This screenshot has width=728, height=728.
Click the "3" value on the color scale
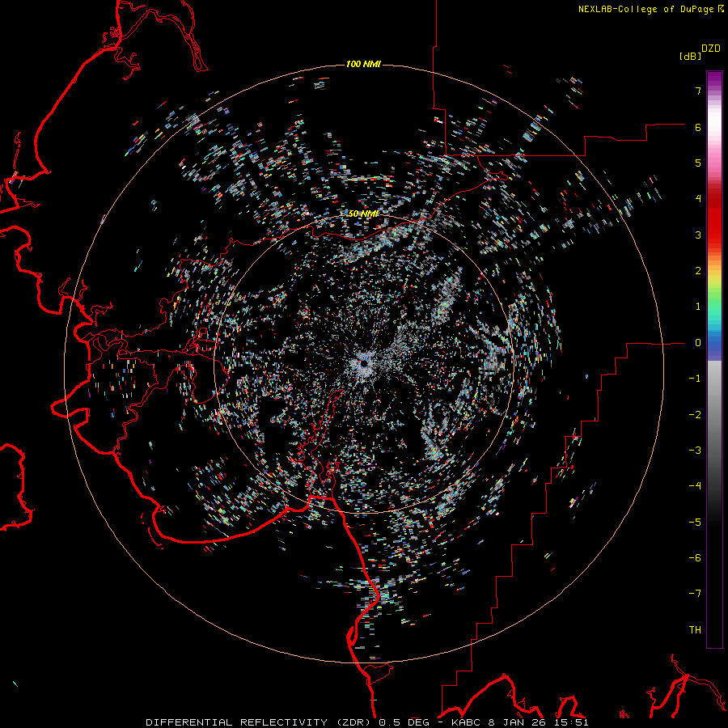pos(698,235)
